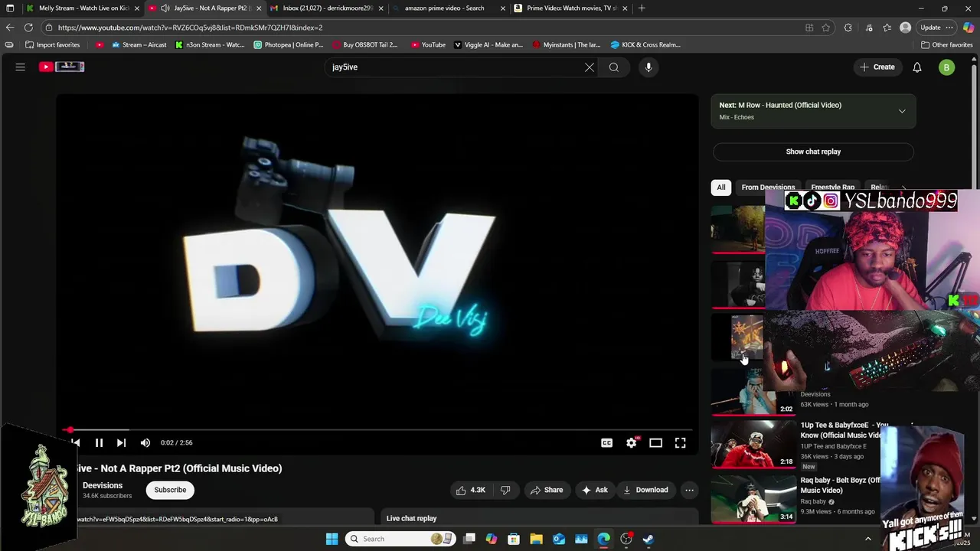Click the YouTube URL address bar
The width and height of the screenshot is (980, 551).
[421, 28]
